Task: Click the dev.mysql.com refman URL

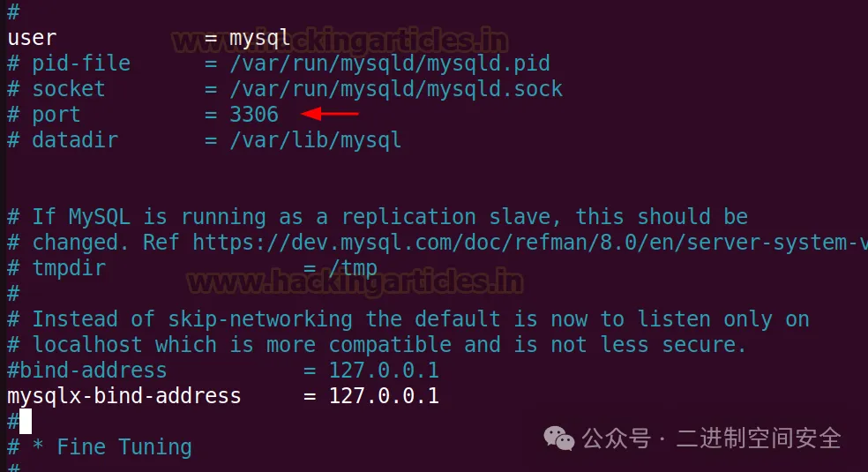Action: pyautogui.click(x=530, y=243)
